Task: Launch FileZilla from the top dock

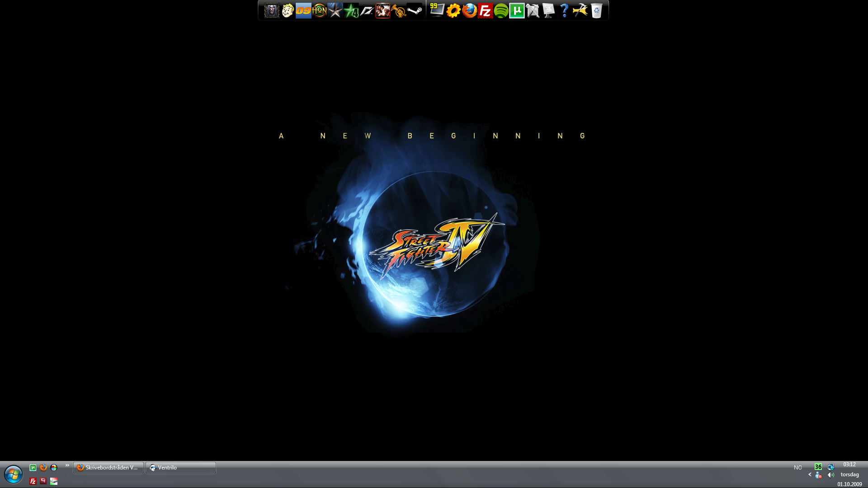Action: click(x=485, y=10)
